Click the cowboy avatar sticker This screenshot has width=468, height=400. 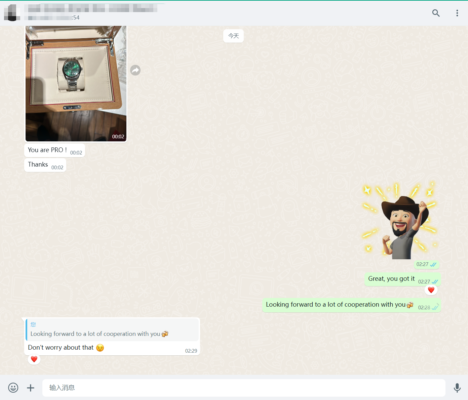(x=400, y=221)
